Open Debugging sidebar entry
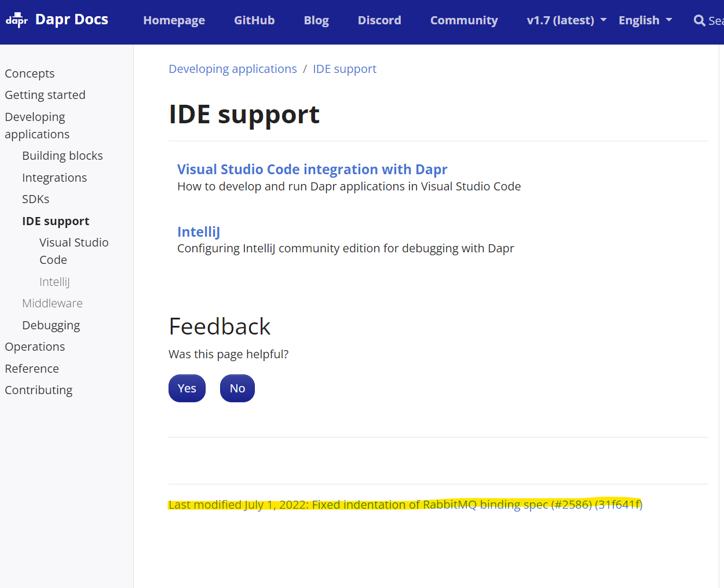The height and width of the screenshot is (588, 724). click(x=51, y=325)
